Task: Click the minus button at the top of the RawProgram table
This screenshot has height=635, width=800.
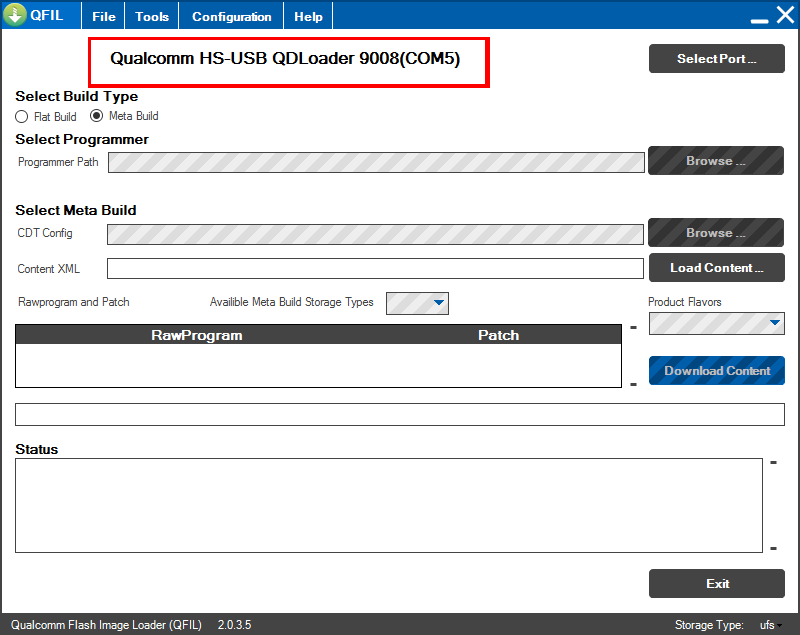Action: (633, 327)
